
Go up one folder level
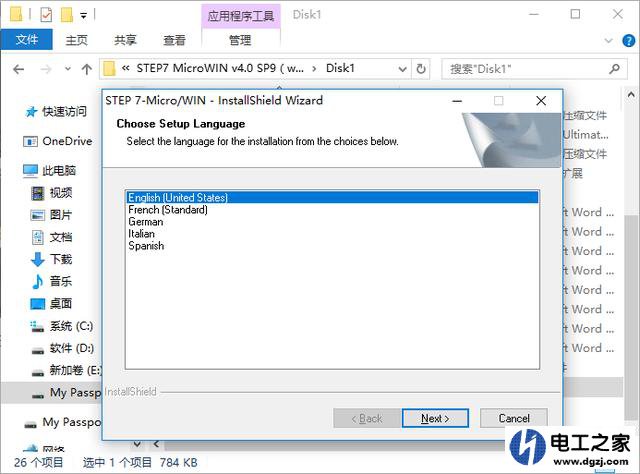87,69
